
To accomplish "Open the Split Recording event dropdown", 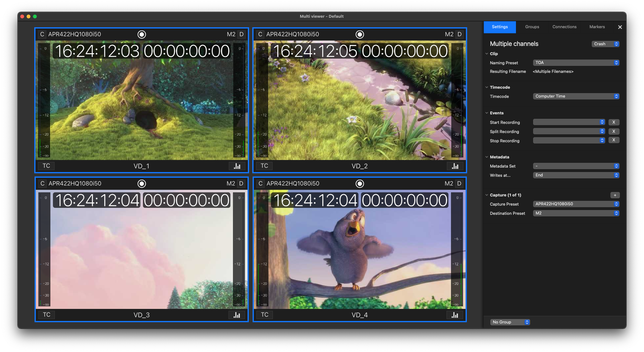I will click(569, 131).
